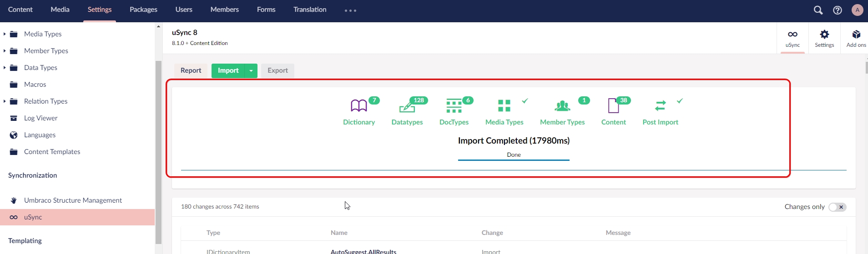The image size is (868, 254).
Task: Select the Datatypes icon
Action: coord(407,107)
